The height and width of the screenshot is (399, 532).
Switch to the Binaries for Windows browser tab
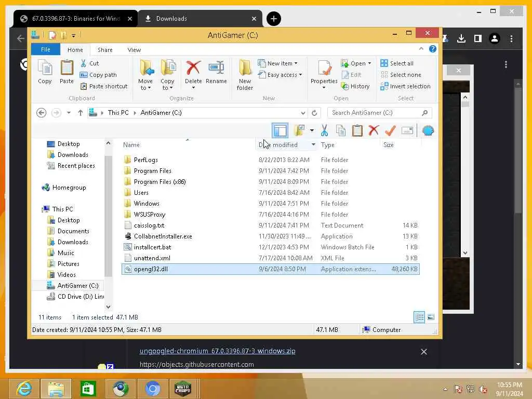(x=76, y=19)
